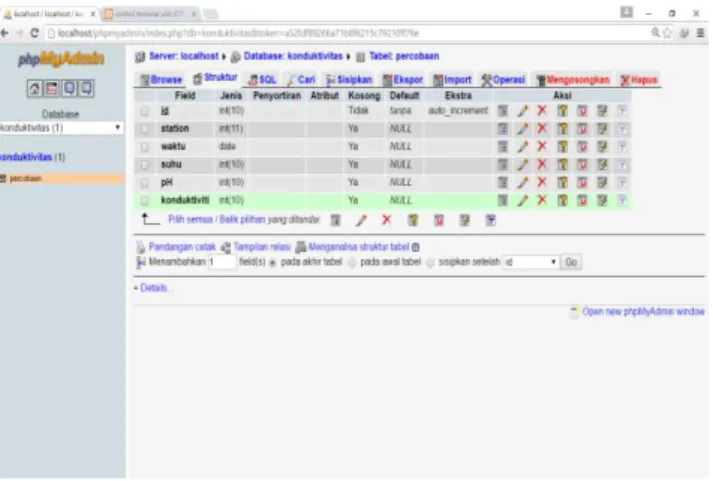Drop the konduktiviti field using red X

(542, 200)
